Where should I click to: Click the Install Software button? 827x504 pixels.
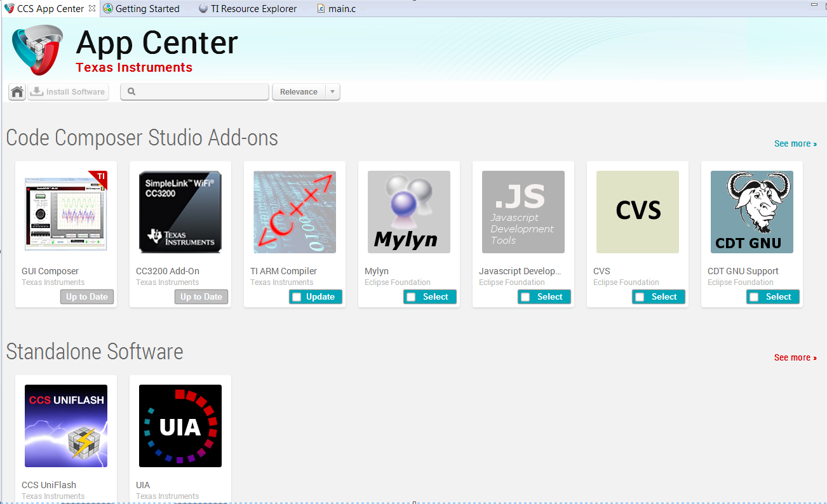pos(68,92)
